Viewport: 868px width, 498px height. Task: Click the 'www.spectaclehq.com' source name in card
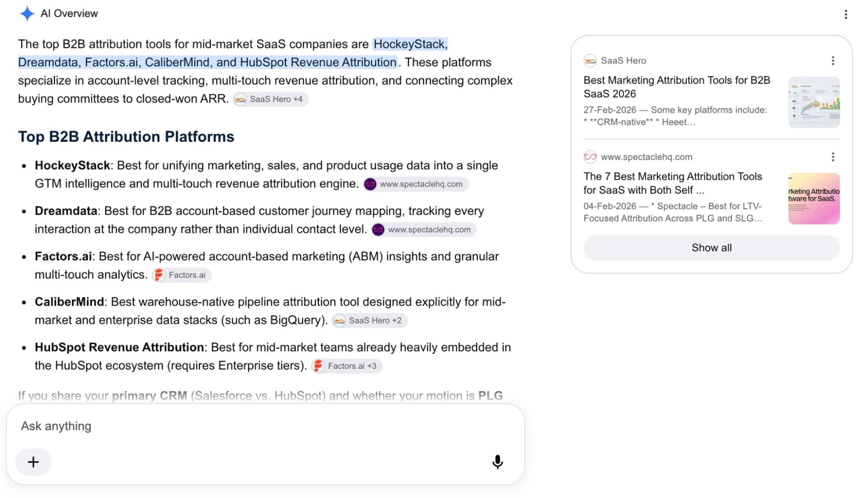point(647,157)
